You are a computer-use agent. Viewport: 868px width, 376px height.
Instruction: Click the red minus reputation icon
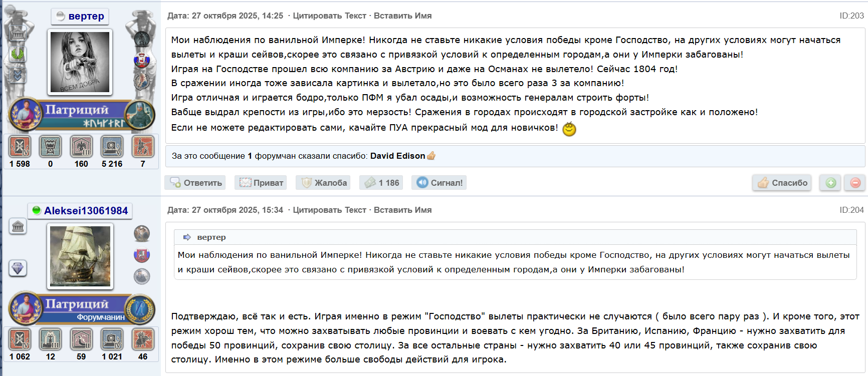click(855, 183)
